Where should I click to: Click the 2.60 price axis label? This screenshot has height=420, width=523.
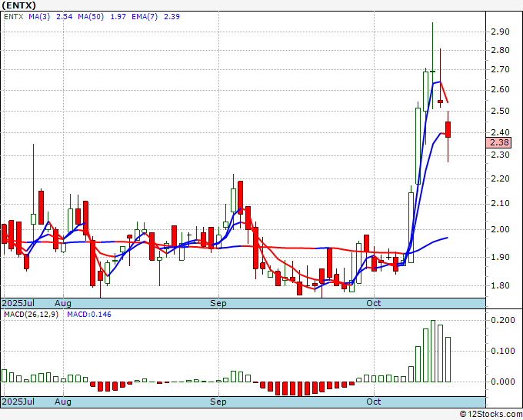[500, 90]
